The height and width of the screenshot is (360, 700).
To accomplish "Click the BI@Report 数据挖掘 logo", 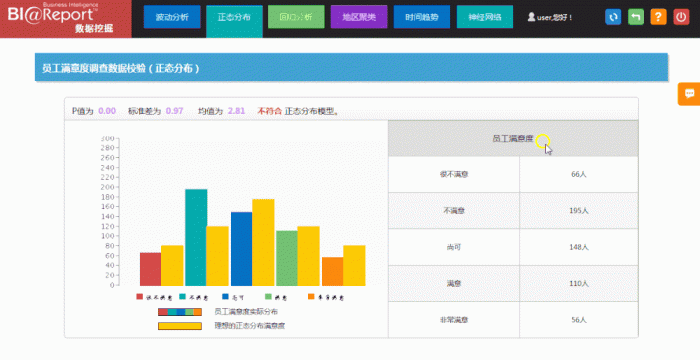I will [66, 19].
